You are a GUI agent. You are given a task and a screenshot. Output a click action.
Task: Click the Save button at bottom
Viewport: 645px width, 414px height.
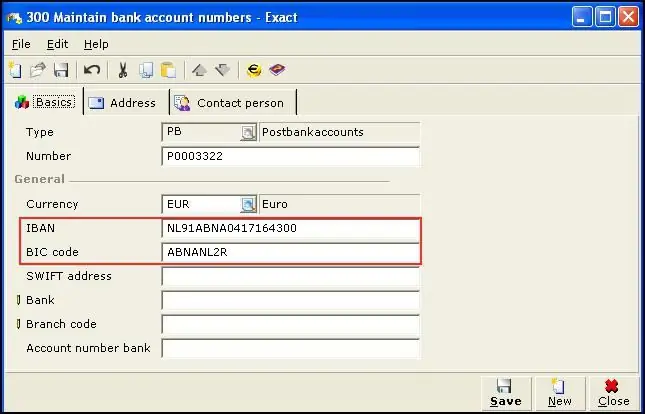pyautogui.click(x=506, y=393)
